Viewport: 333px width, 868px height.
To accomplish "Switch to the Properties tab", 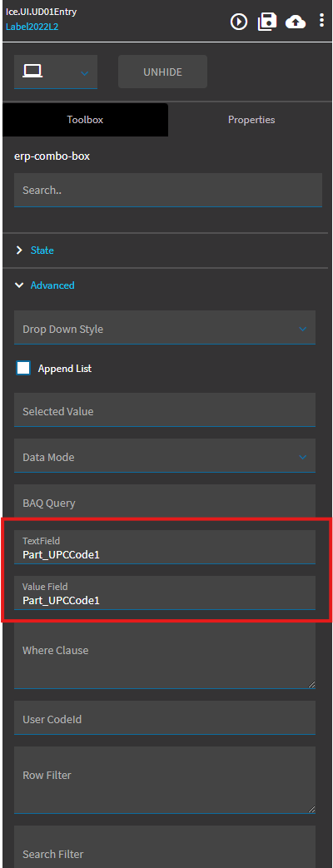I will pos(251,120).
